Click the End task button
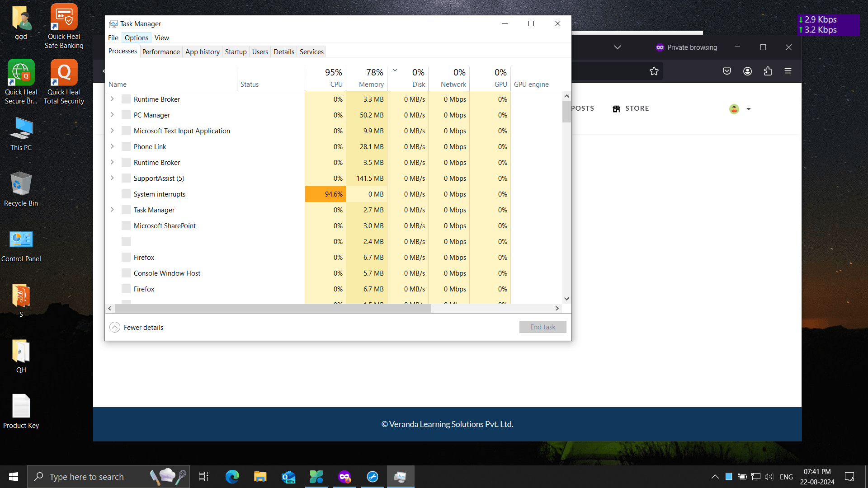Viewport: 868px width, 488px height. [x=542, y=327]
